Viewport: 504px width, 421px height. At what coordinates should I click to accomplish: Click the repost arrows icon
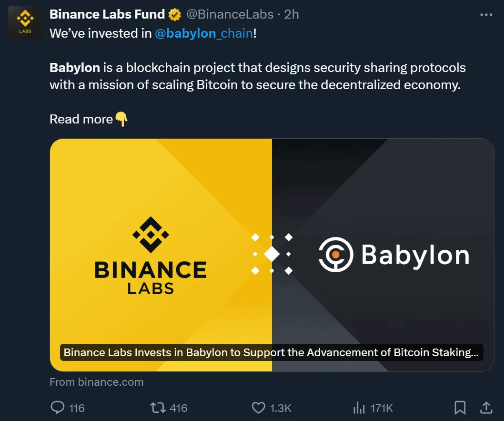coord(158,408)
